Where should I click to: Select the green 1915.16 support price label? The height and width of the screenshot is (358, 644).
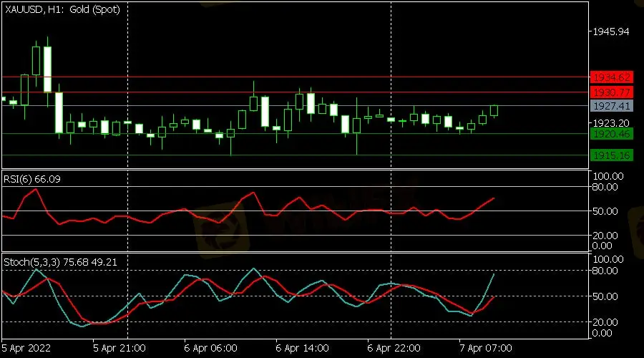pos(610,155)
